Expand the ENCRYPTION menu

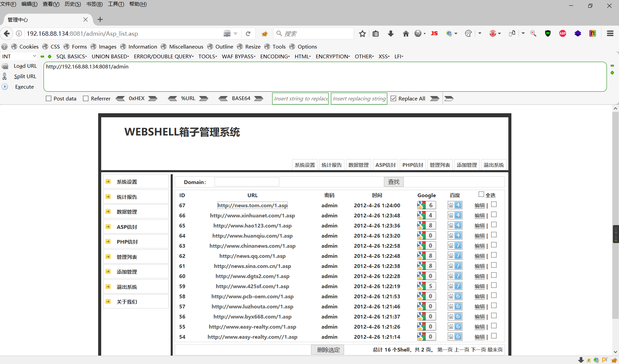(333, 56)
